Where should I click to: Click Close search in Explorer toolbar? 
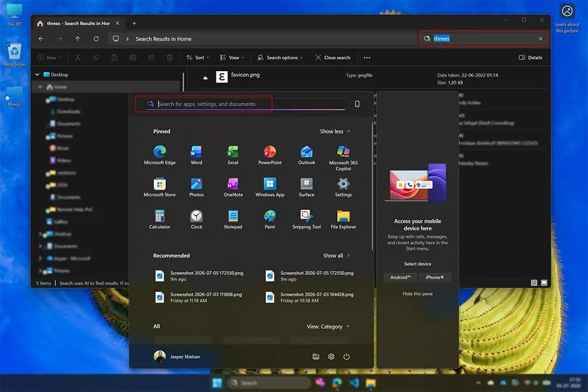coord(332,57)
